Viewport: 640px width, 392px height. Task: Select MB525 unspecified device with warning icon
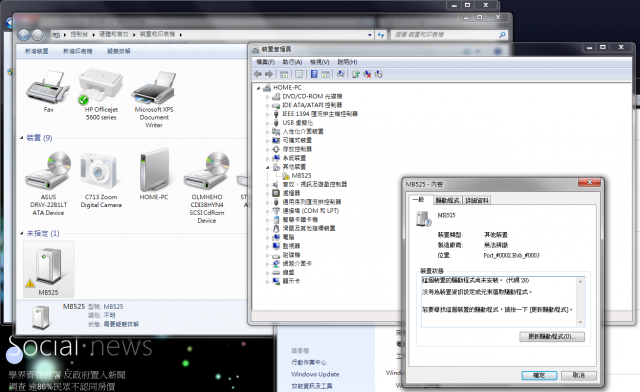49,270
